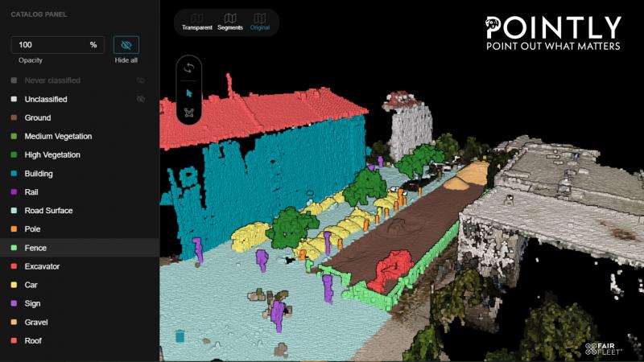This screenshot has width=644, height=362.
Task: Switch to Transparent view mode
Action: [197, 22]
